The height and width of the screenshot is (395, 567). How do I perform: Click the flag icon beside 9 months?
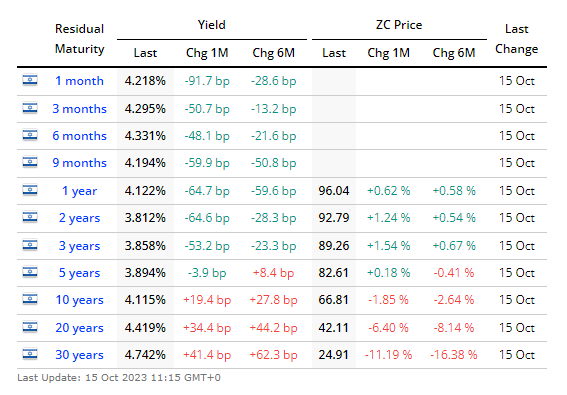click(x=30, y=162)
